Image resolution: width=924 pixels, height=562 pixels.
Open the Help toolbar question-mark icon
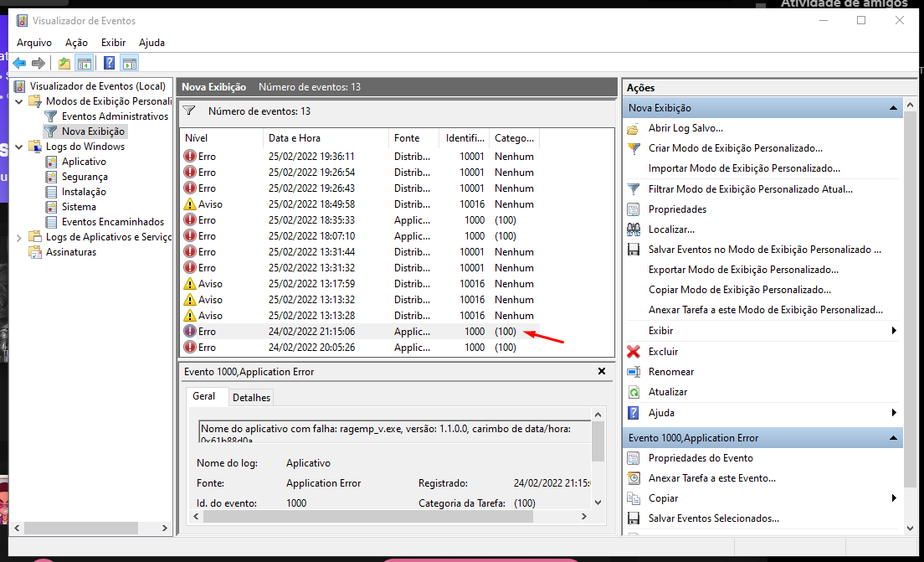(109, 63)
